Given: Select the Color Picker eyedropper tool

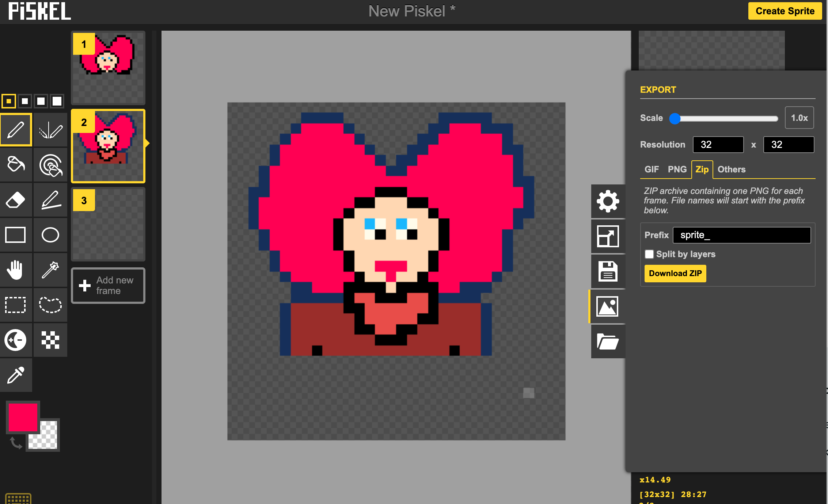Looking at the screenshot, I should [x=16, y=375].
